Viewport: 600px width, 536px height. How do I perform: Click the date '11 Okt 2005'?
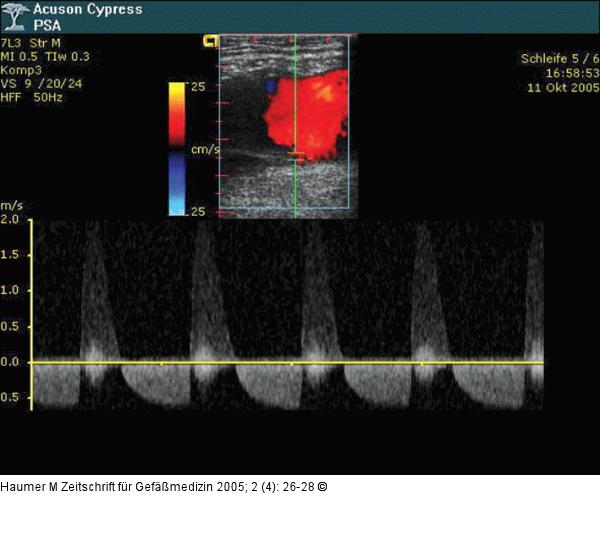pos(563,88)
